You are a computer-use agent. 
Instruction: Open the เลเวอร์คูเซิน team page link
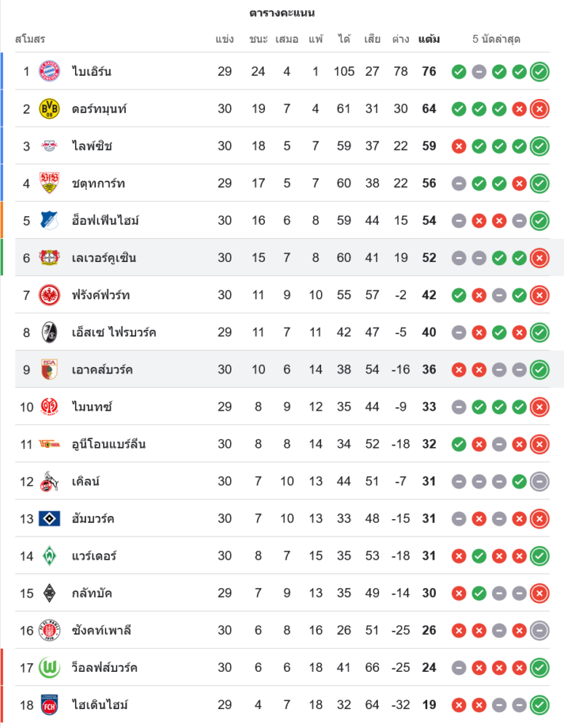(x=104, y=258)
